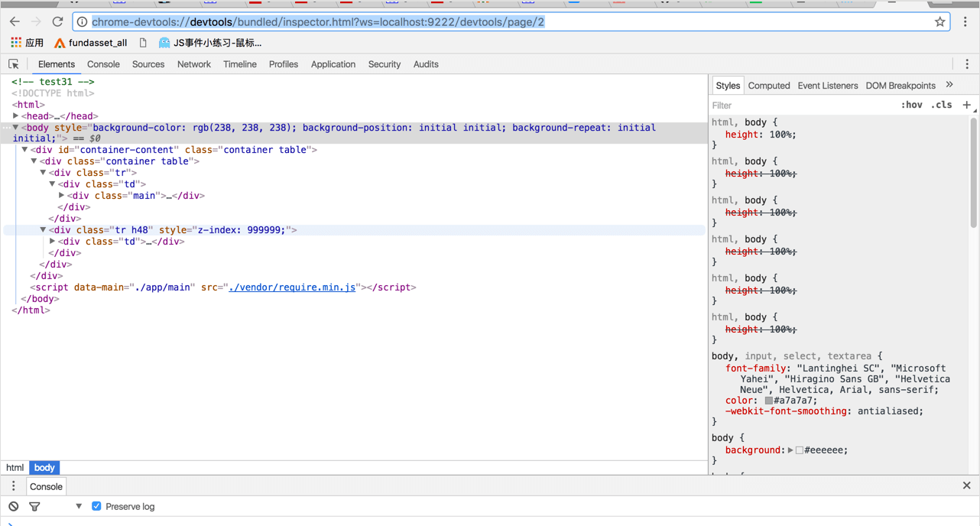The width and height of the screenshot is (980, 526).
Task: Click the browser address bar URL
Action: [x=318, y=22]
